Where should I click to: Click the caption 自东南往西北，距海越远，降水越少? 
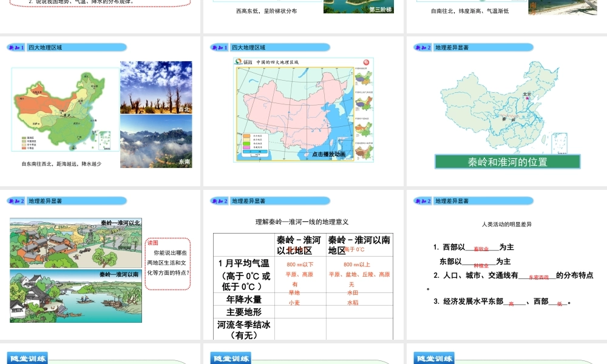pyautogui.click(x=61, y=164)
